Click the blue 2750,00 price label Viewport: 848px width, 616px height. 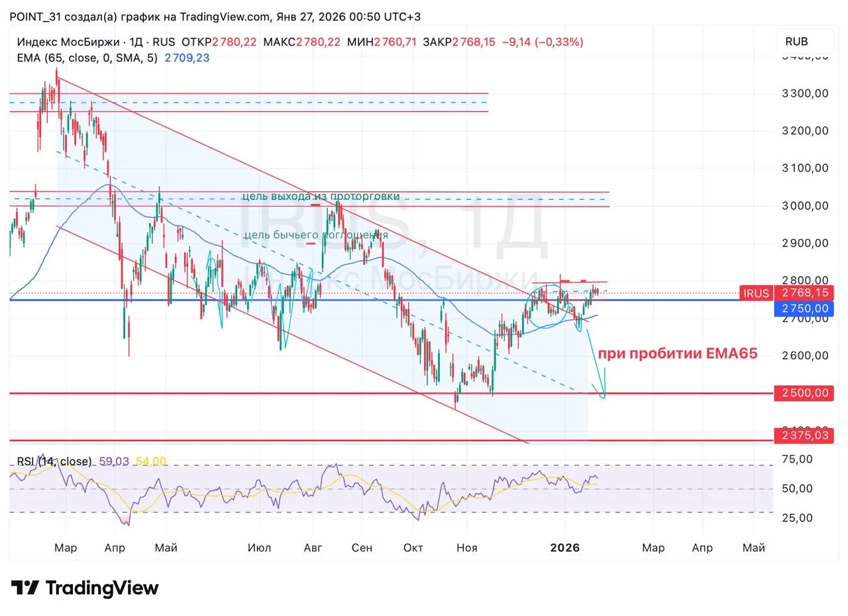tap(804, 308)
